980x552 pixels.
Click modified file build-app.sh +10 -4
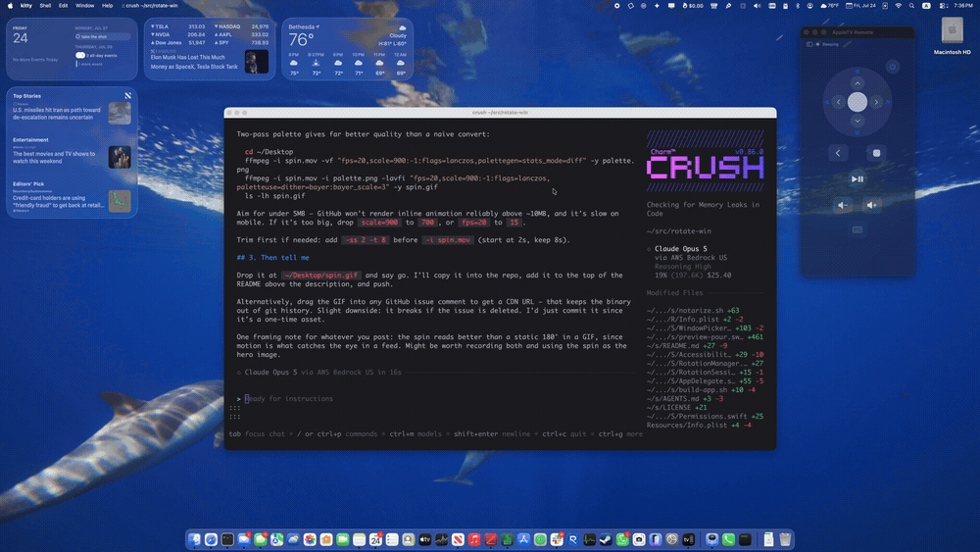pos(702,390)
